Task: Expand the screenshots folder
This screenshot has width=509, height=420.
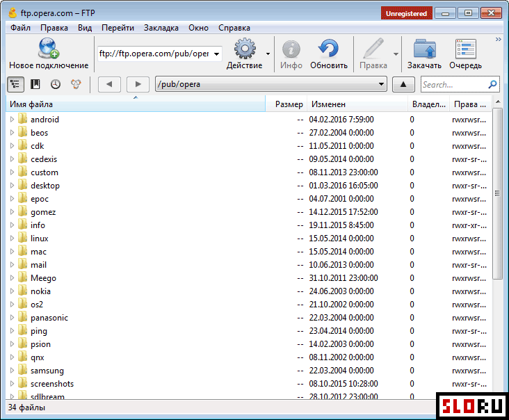Action: point(12,384)
